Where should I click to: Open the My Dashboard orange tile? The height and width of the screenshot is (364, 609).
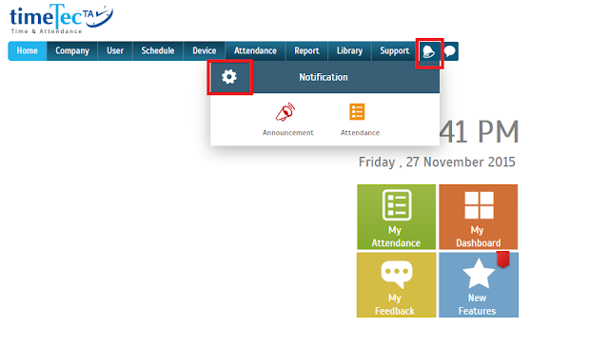click(x=479, y=217)
